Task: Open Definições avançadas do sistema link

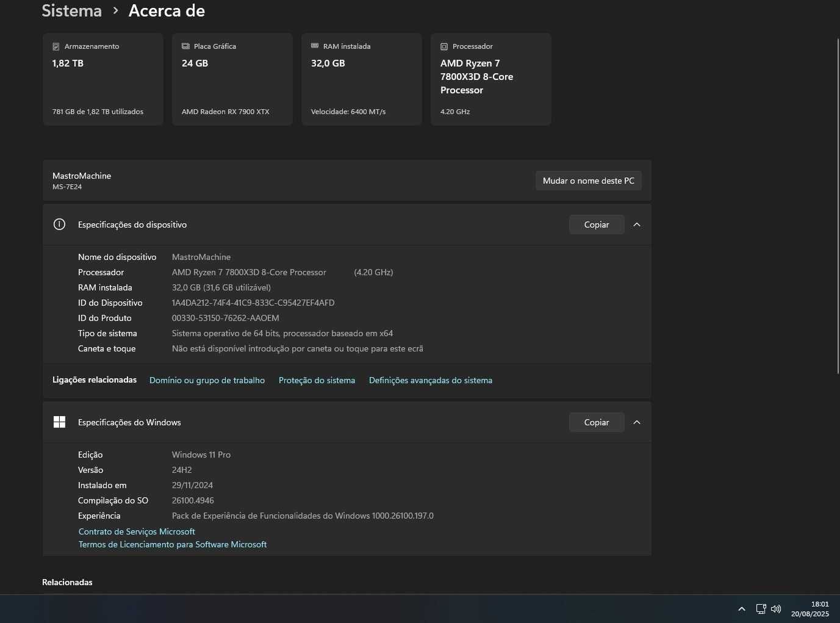Action: 431,380
